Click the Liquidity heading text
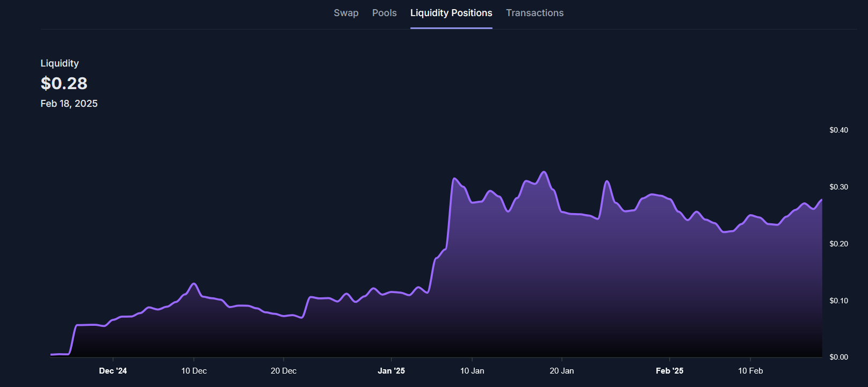868x387 pixels. [60, 63]
